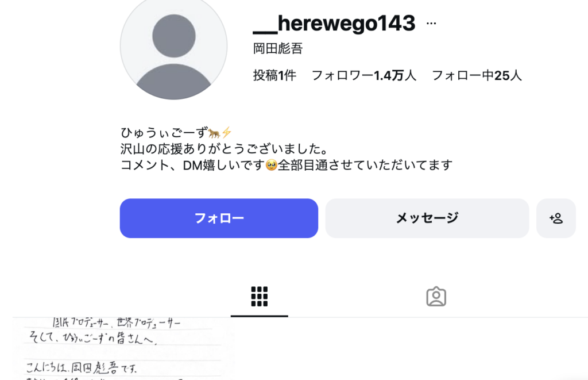This screenshot has width=588, height=380.
Task: Click the 投稿1件 post count
Action: (x=274, y=75)
